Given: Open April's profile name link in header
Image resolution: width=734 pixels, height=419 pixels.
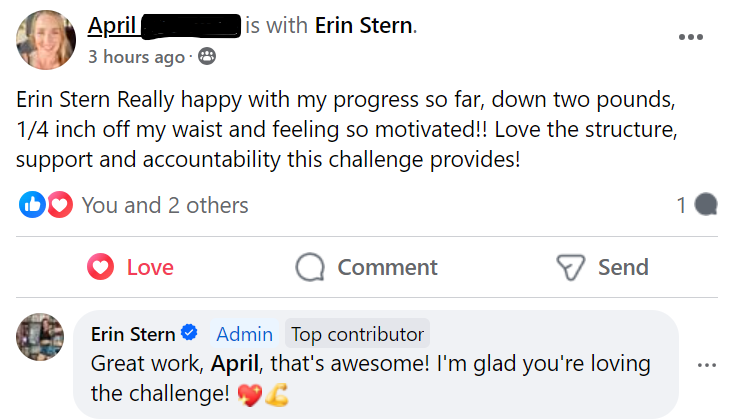Looking at the screenshot, I should click(113, 26).
